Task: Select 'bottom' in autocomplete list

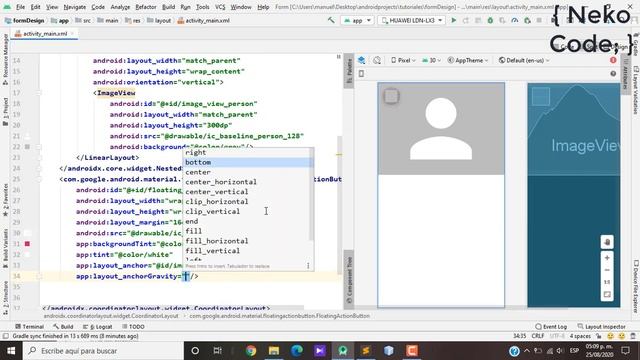Action: tap(248, 162)
